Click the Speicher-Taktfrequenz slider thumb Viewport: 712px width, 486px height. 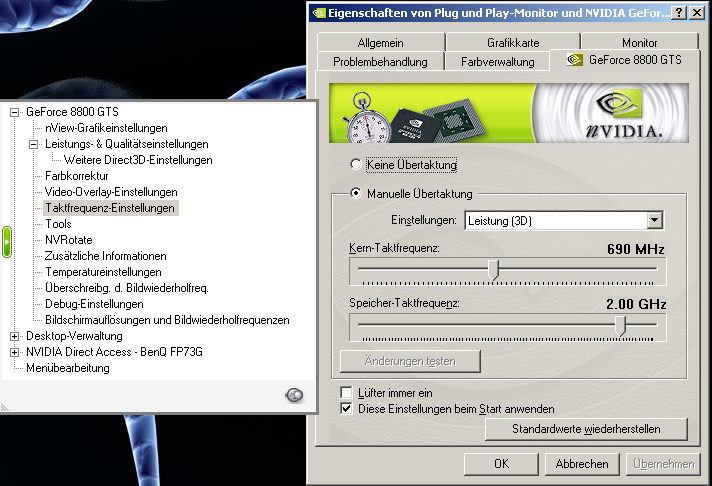pos(620,326)
